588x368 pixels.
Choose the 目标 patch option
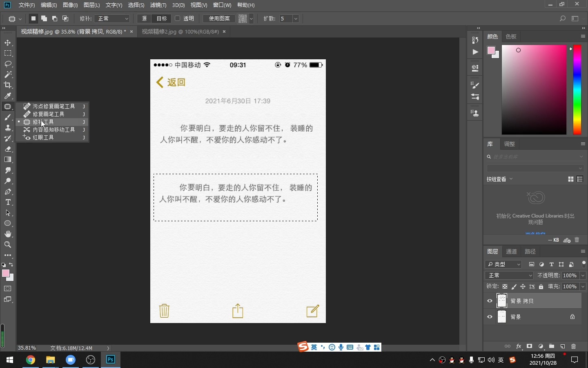click(x=162, y=18)
